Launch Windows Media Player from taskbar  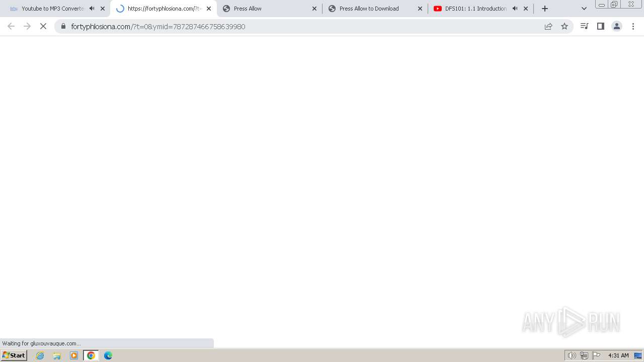(74, 355)
